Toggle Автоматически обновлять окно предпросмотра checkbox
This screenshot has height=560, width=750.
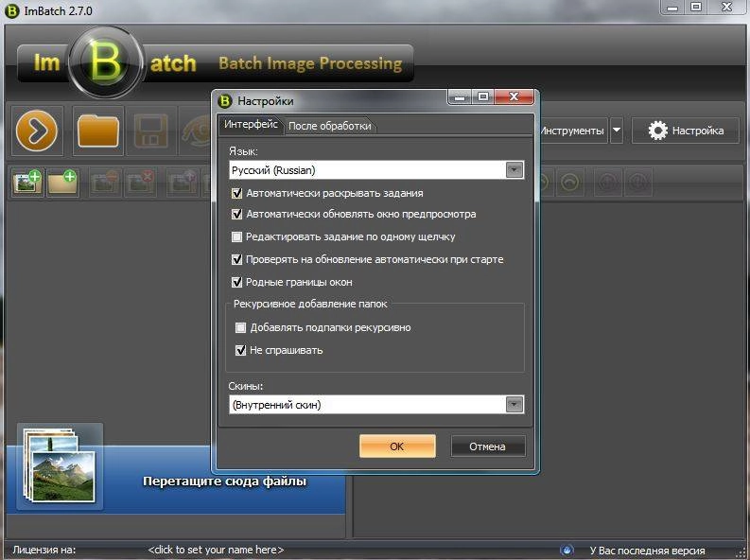point(236,214)
